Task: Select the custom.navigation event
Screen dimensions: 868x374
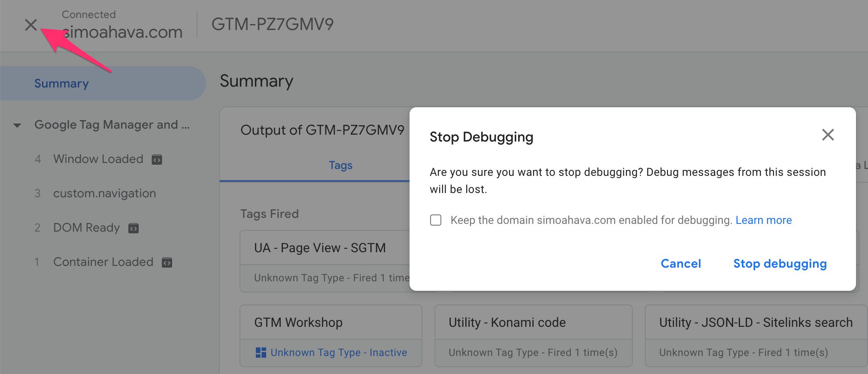Action: [x=104, y=193]
